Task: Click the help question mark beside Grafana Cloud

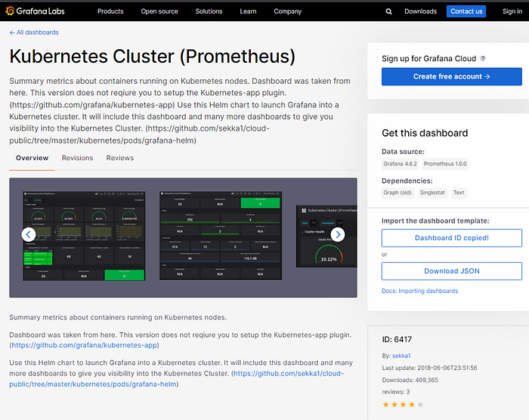Action: (x=483, y=58)
